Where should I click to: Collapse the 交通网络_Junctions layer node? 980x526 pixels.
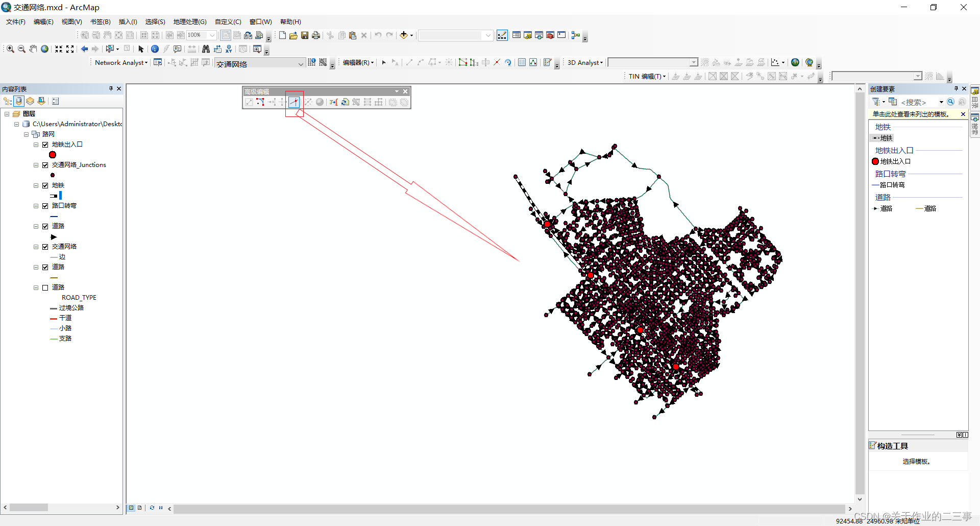click(36, 165)
